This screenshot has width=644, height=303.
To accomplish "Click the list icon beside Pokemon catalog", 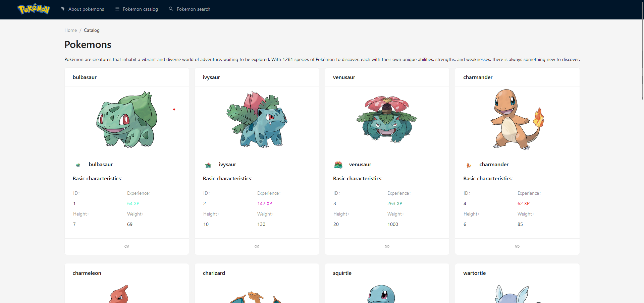I will 117,9.
